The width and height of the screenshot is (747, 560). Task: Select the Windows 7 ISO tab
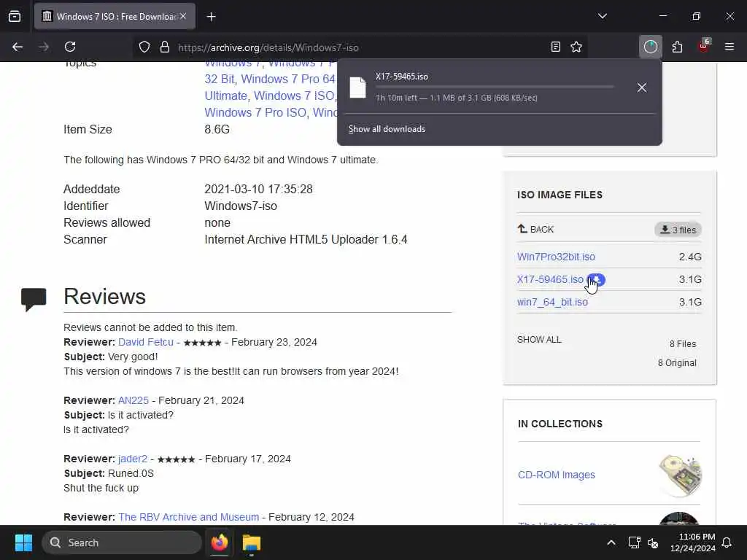pos(115,16)
